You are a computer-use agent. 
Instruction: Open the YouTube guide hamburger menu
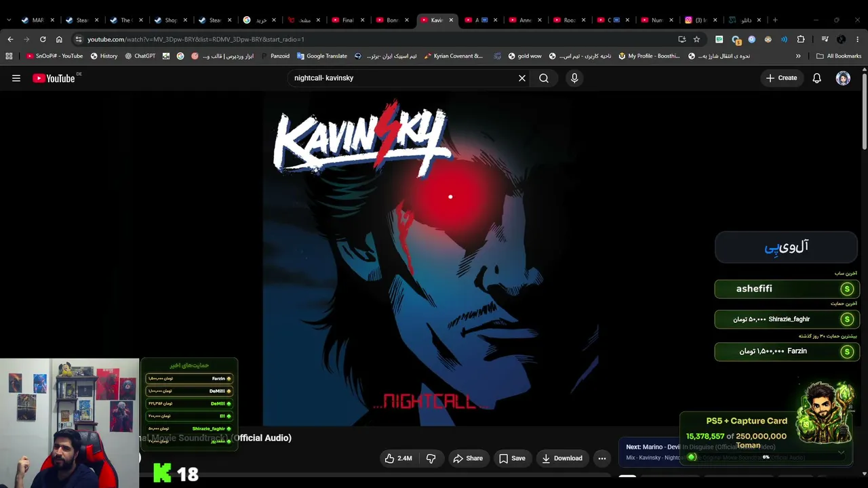16,78
